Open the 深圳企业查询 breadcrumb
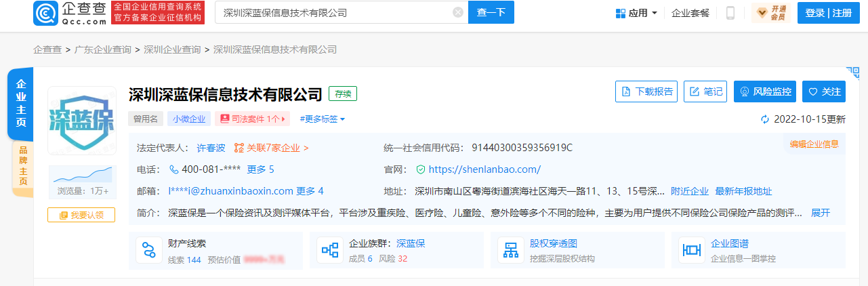 point(172,49)
